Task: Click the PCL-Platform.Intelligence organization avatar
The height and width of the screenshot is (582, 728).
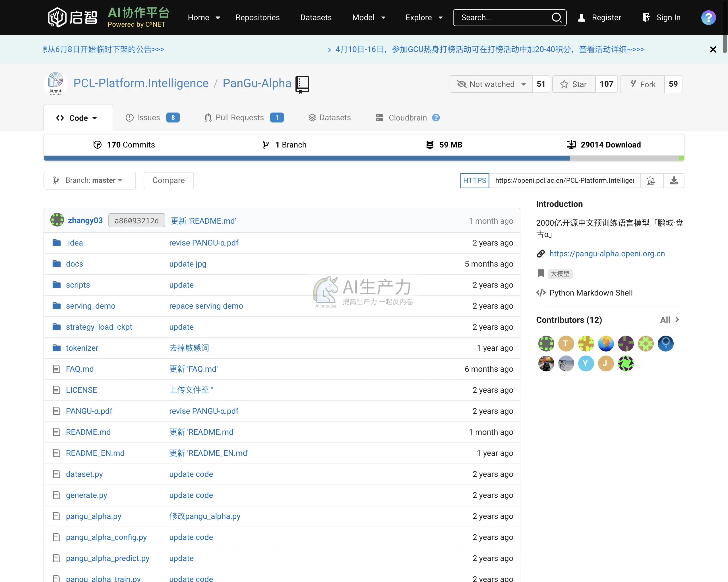Action: point(56,83)
